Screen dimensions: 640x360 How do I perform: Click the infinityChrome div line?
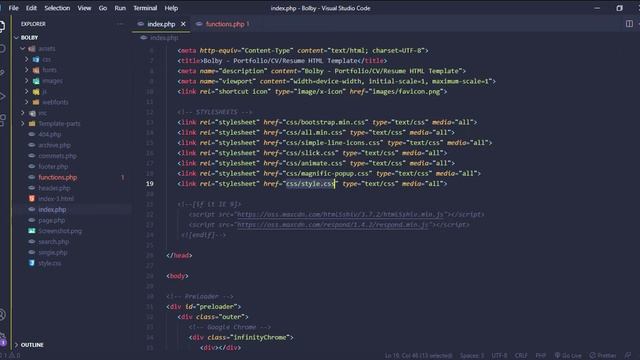click(241, 337)
